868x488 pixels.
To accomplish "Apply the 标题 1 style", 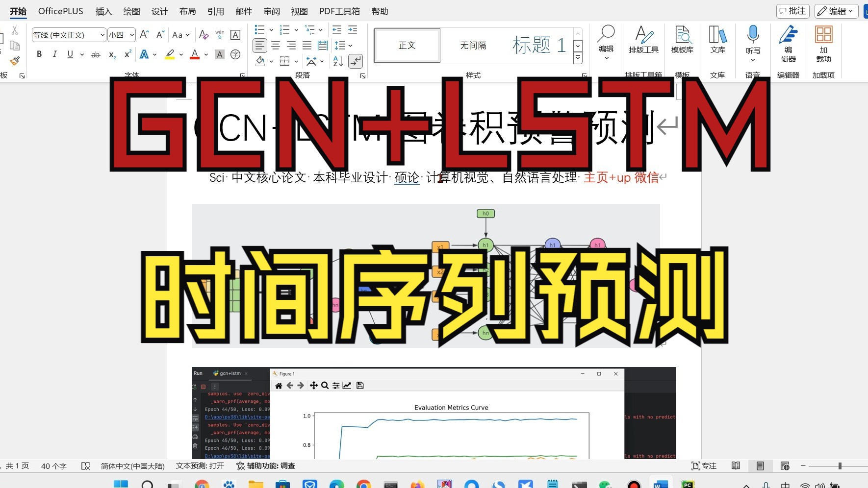I will (x=539, y=45).
